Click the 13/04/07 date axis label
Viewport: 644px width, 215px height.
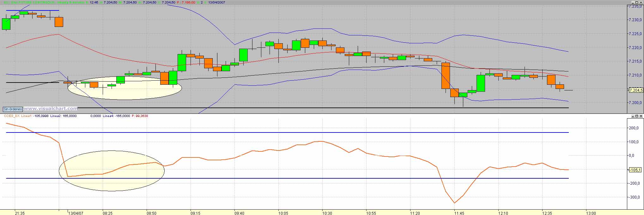76,213
